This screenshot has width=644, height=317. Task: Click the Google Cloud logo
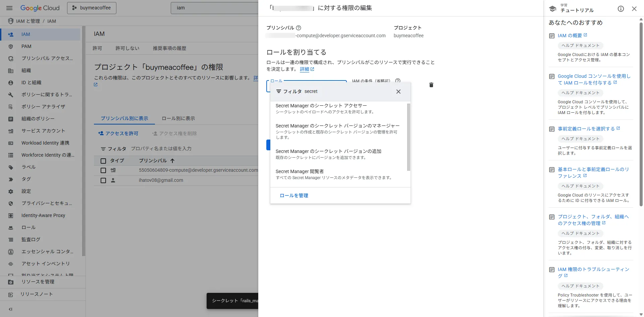coord(40,8)
